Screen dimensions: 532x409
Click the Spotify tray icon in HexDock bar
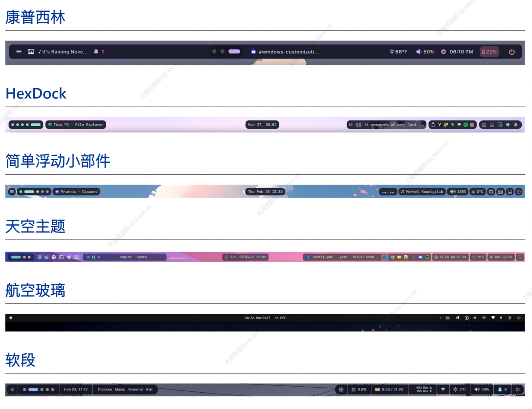[466, 125]
